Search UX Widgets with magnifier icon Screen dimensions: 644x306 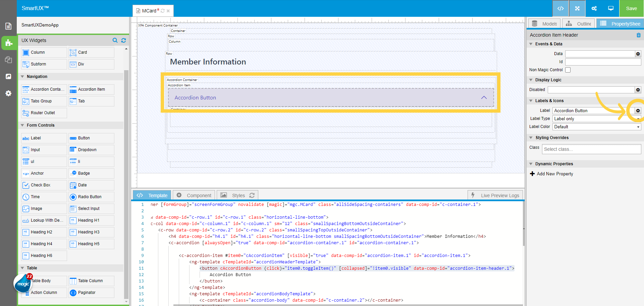tap(115, 40)
